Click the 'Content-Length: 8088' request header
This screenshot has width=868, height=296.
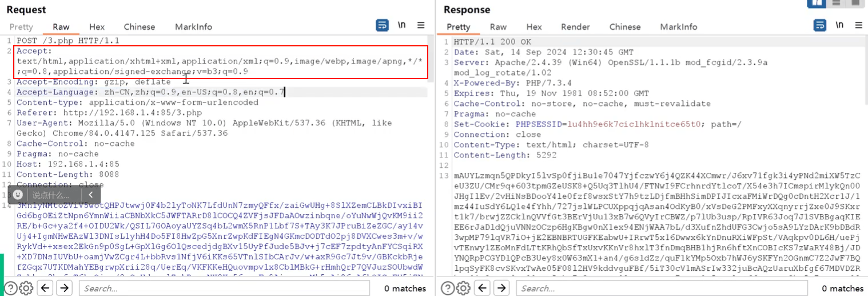tap(68, 175)
